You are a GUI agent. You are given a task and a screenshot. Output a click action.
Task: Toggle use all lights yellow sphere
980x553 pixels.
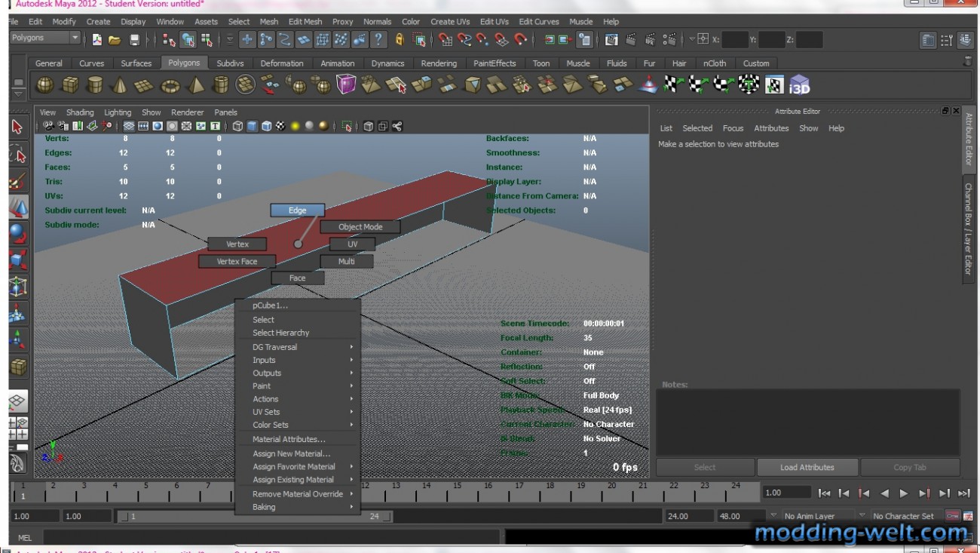coord(295,126)
